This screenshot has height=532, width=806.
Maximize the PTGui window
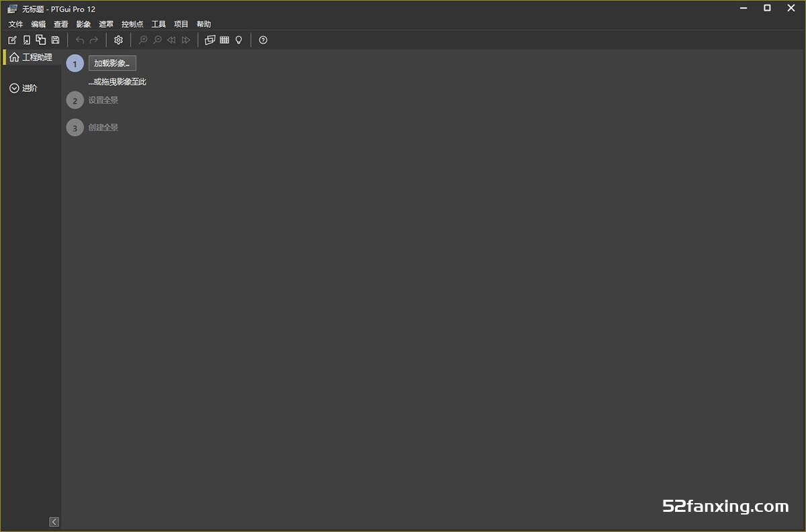[767, 8]
